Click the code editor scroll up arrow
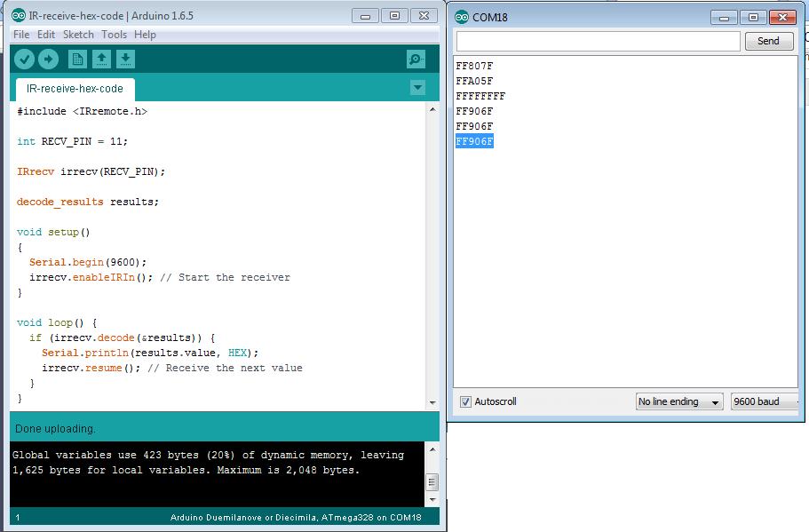This screenshot has width=809, height=532. (432, 109)
